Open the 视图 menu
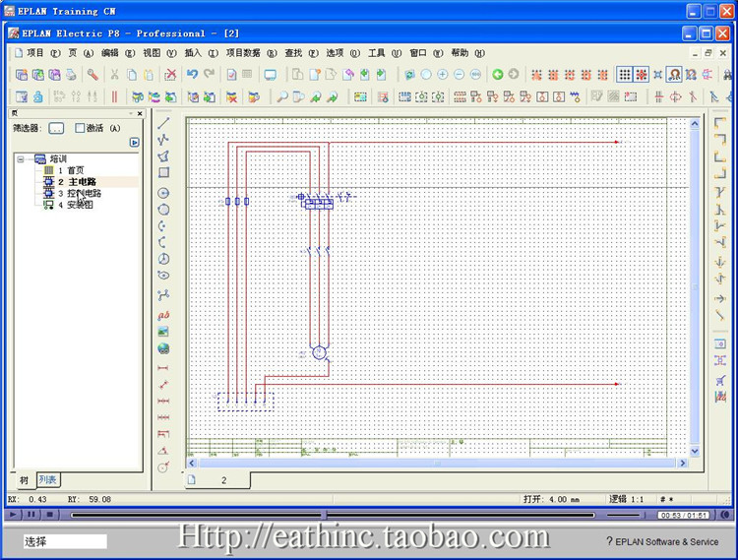Screen dimensions: 738x560 coord(159,53)
